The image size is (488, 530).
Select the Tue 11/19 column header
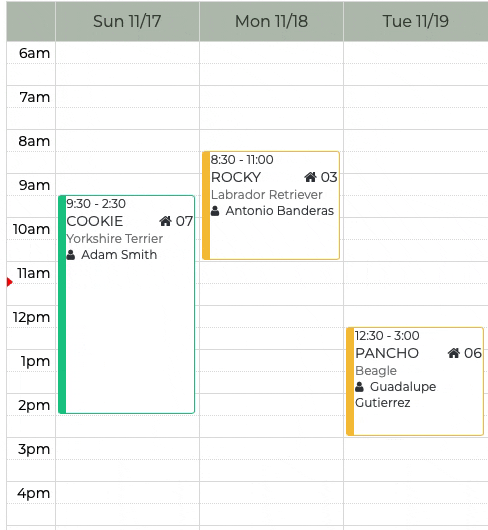(416, 21)
